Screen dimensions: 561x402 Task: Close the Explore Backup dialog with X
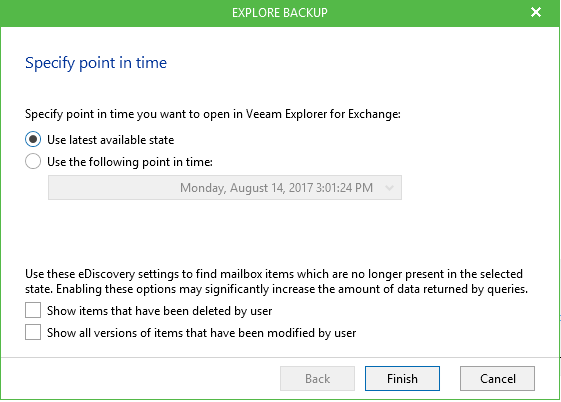tap(536, 13)
